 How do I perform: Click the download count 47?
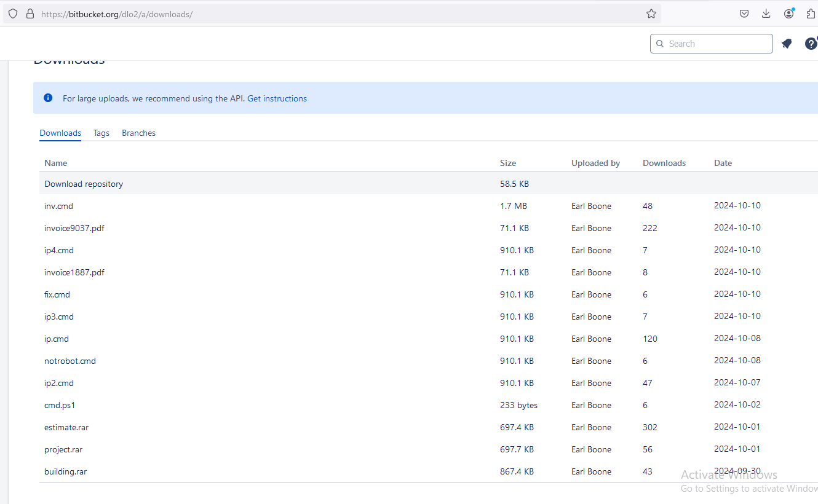tap(648, 383)
